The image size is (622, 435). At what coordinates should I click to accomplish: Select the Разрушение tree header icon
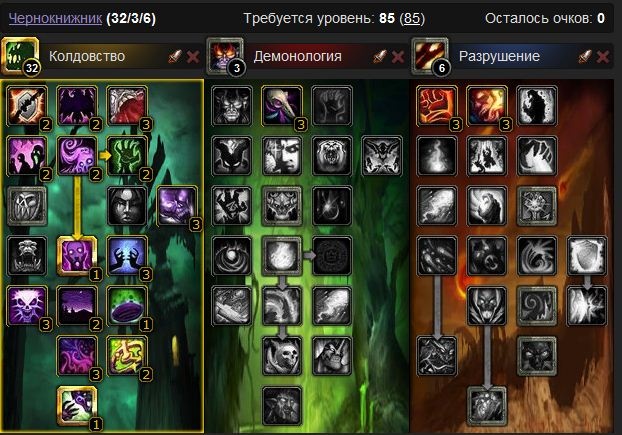coord(430,56)
